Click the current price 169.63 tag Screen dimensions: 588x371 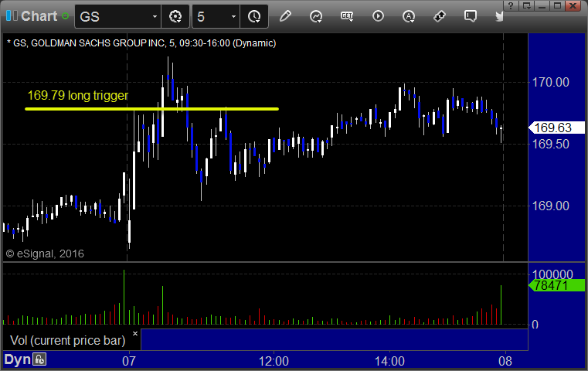(556, 128)
